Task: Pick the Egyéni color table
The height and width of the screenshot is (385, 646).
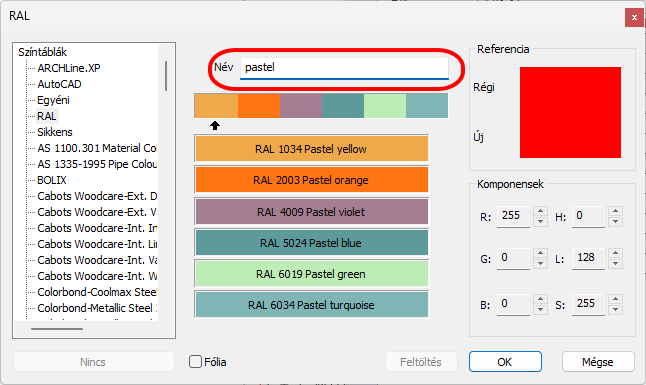Action: [53, 100]
